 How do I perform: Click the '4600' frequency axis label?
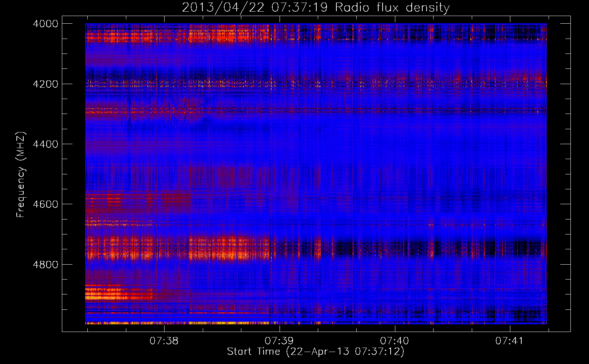tap(46, 204)
